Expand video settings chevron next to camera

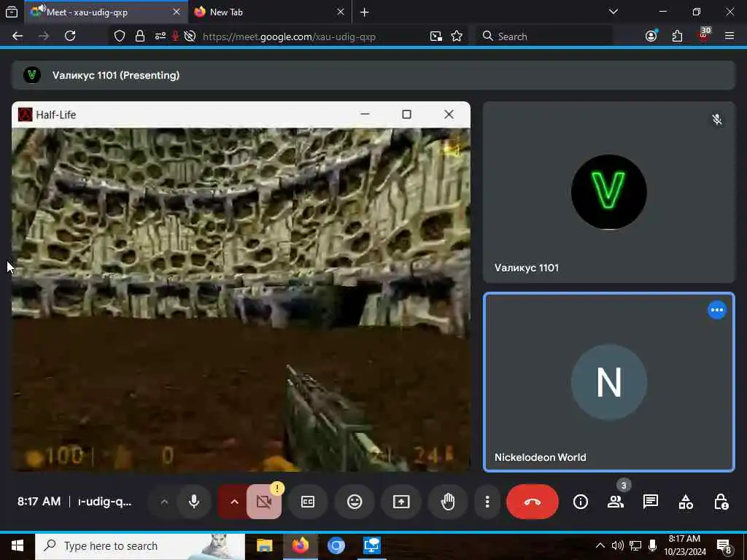234,502
